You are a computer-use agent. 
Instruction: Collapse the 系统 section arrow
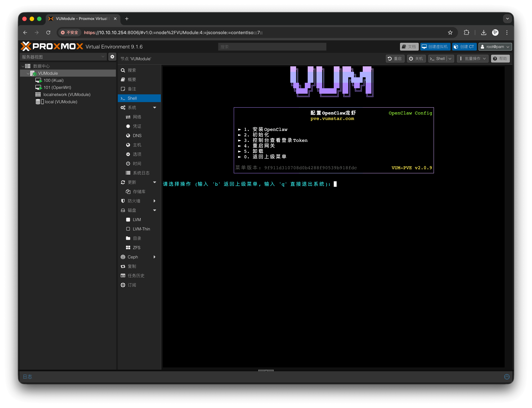pyautogui.click(x=155, y=108)
